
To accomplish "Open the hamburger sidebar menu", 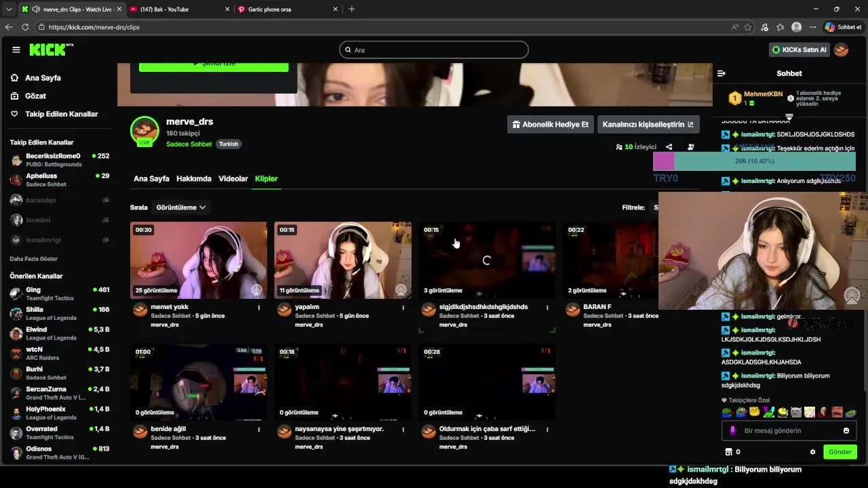I will 16,49.
